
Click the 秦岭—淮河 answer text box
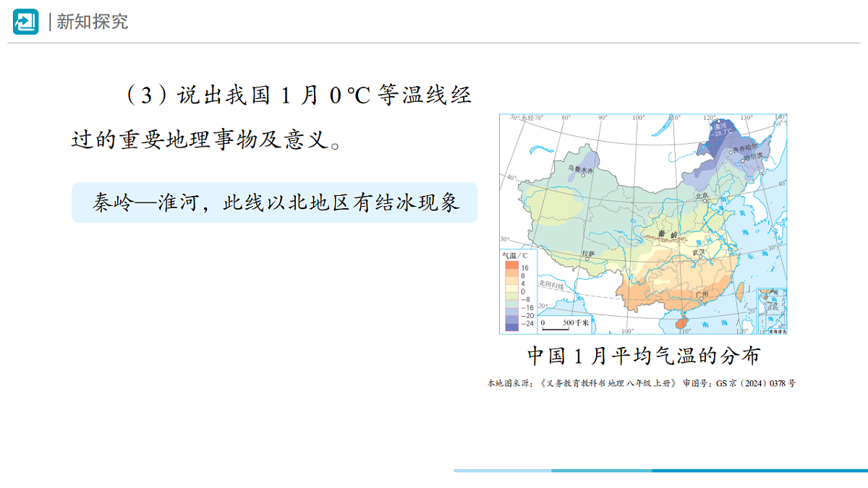pos(274,202)
